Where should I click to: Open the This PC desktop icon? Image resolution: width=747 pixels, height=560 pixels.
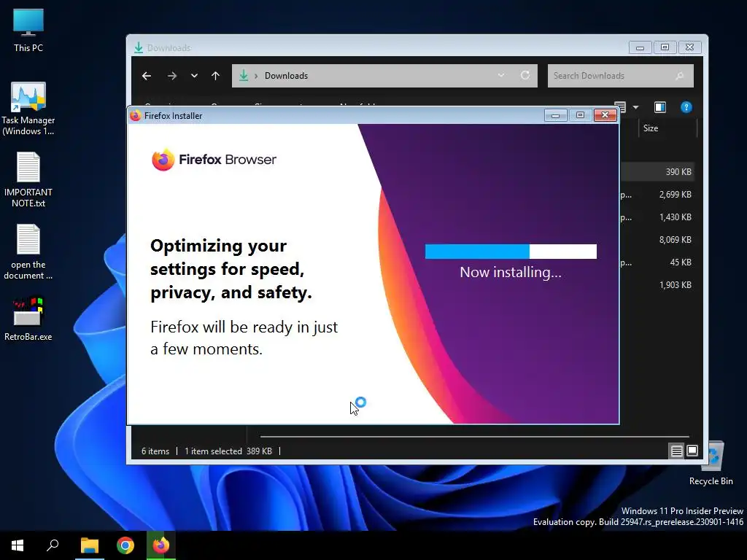[x=28, y=31]
